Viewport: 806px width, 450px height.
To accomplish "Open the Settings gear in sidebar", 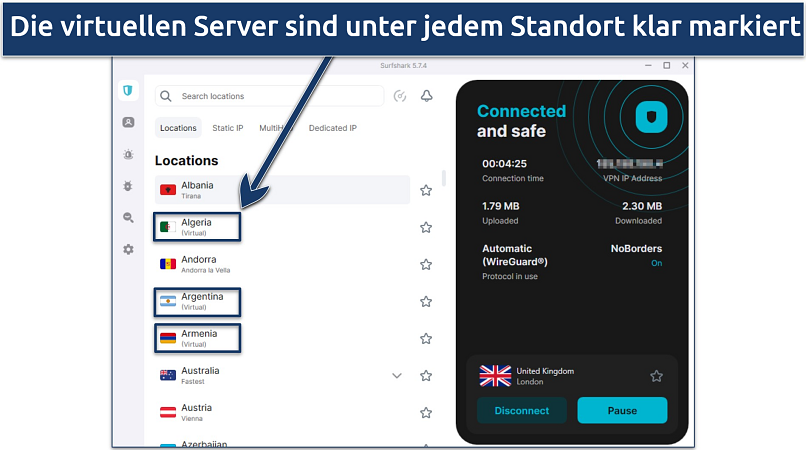I will point(128,249).
